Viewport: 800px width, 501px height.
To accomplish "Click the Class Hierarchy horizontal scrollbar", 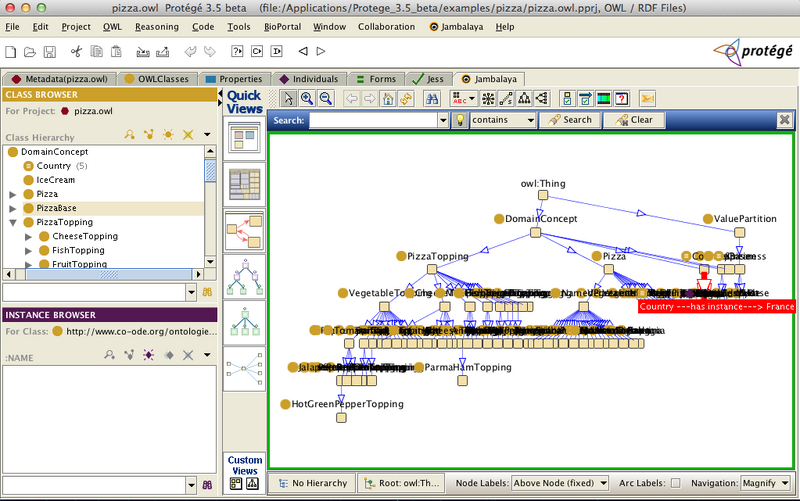I will pos(104,274).
